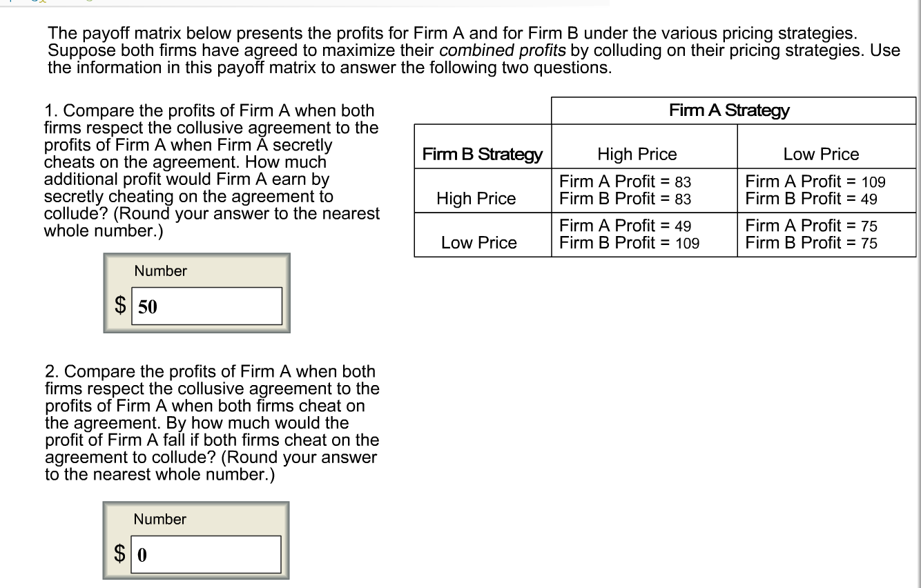921x588 pixels.
Task: Click the green circle icon in the top bar
Action: (x=88, y=2)
